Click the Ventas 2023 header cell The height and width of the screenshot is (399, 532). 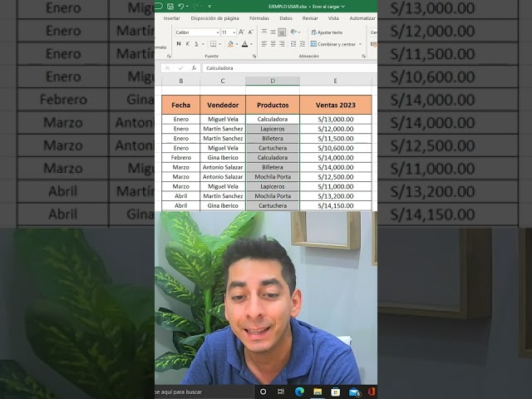[335, 106]
